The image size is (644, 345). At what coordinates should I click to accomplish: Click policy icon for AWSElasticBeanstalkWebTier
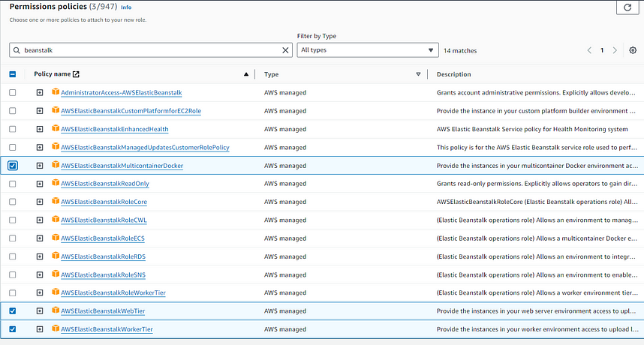pos(56,310)
